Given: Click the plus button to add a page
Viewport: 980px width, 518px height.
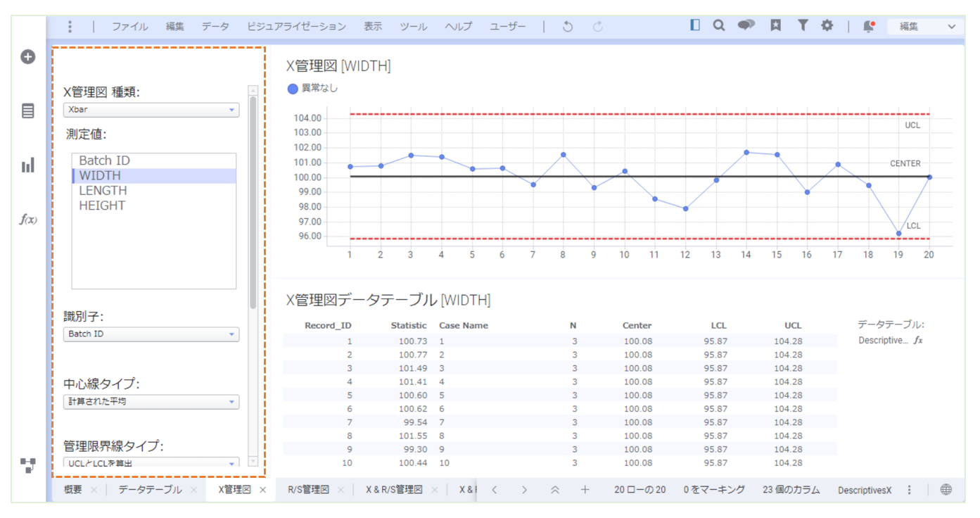Looking at the screenshot, I should [x=585, y=490].
